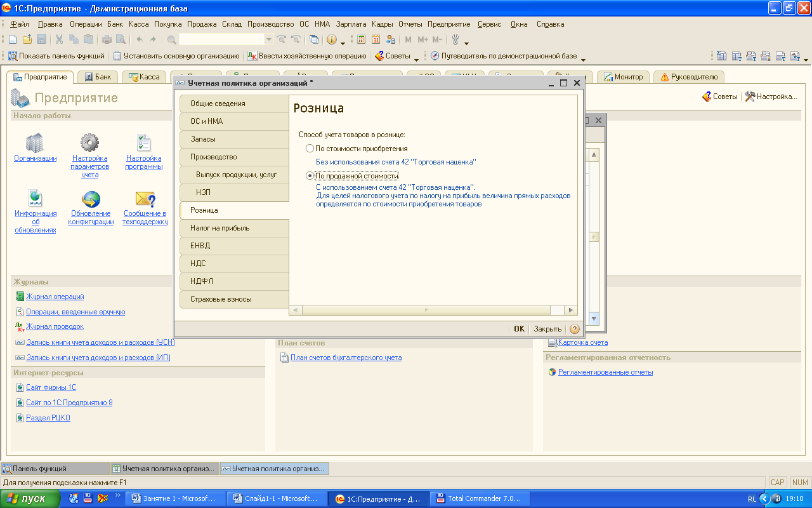812x508 pixels.
Task: Click OK in the accounting policy dialog
Action: (x=520, y=329)
